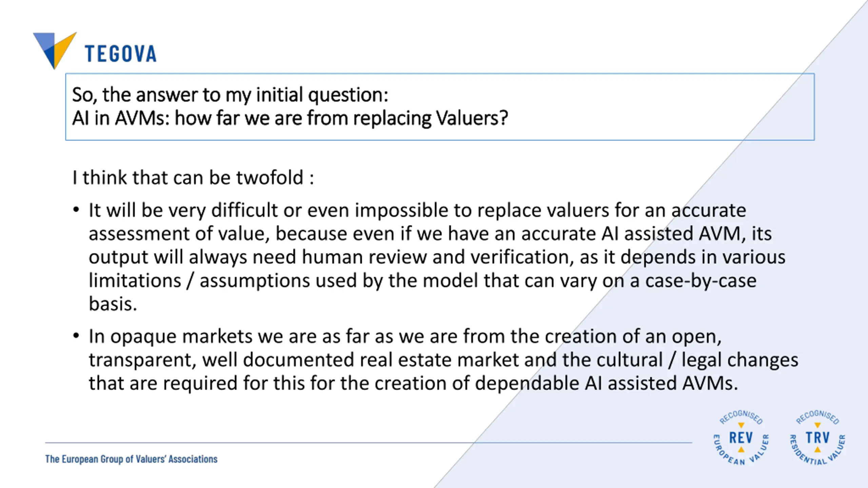
Task: Click the footer horizontal divider line
Action: pos(369,443)
